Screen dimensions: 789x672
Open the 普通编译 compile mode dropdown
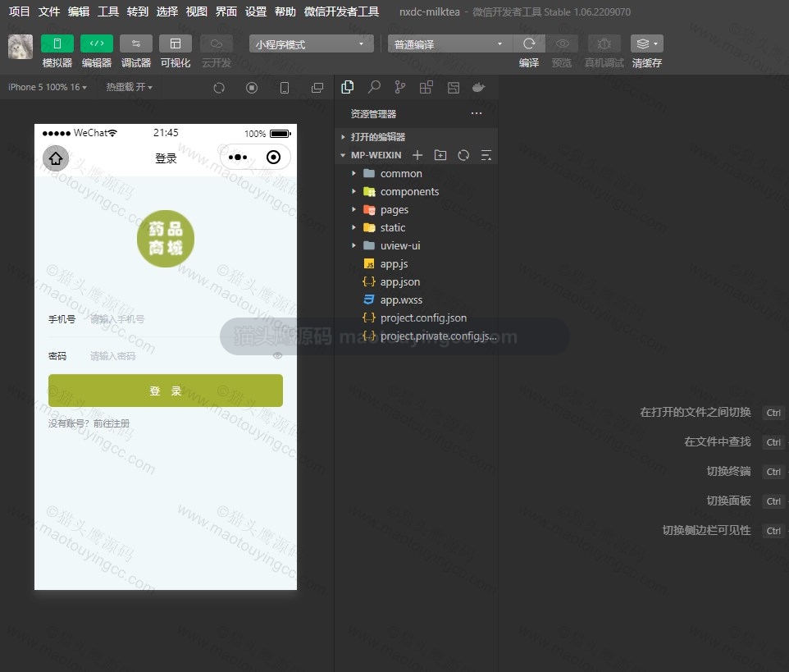tap(450, 43)
